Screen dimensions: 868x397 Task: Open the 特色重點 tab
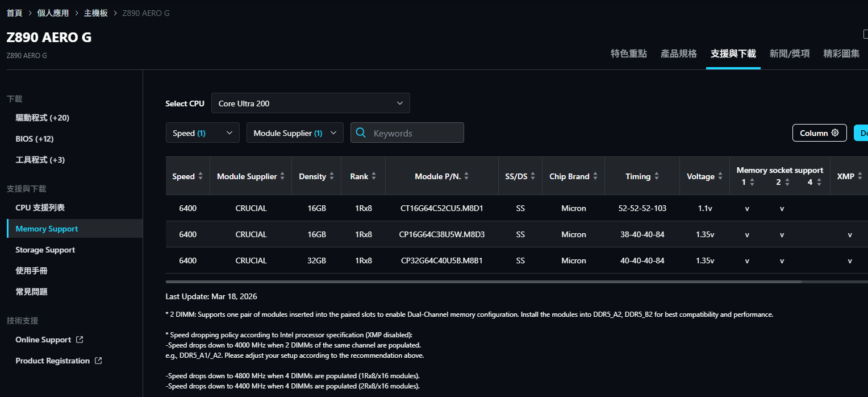(629, 53)
